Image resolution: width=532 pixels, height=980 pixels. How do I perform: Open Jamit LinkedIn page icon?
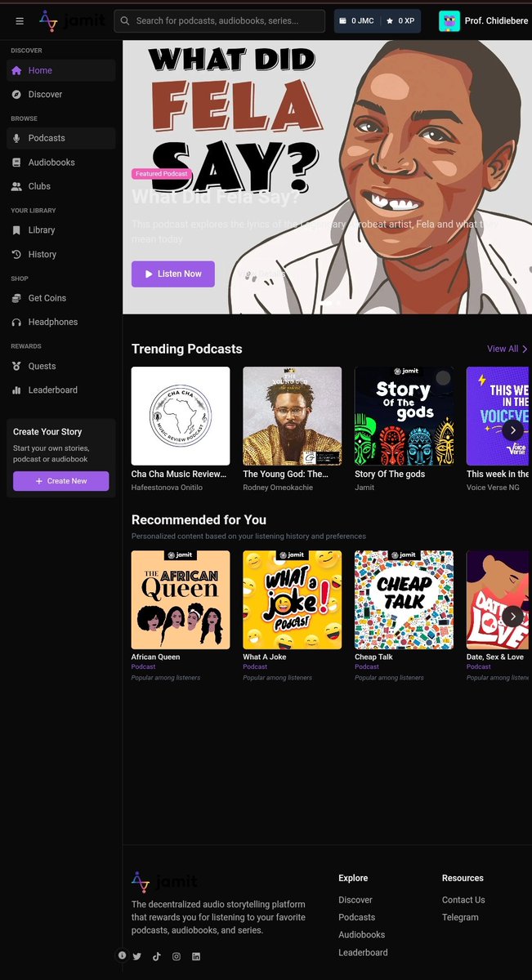tap(196, 956)
